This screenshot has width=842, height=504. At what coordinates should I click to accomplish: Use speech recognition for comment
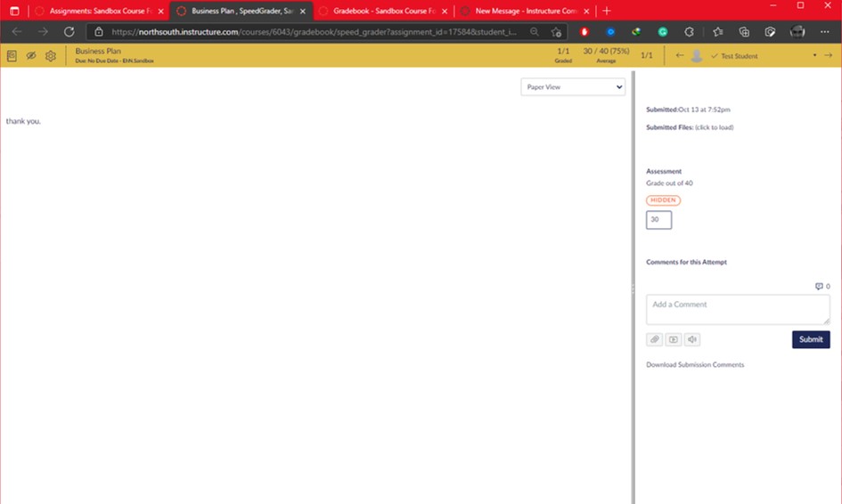[x=692, y=339]
